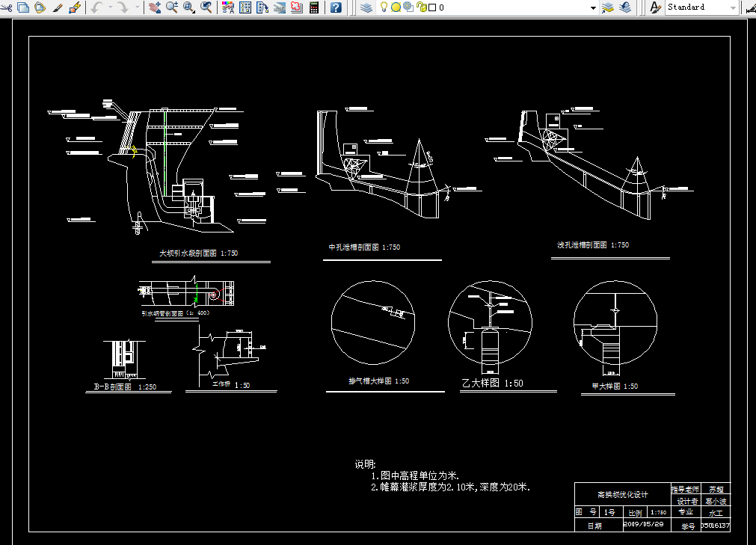The image size is (756, 545).
Task: Expand the Undo history dropdown arrow
Action: coord(111,7)
